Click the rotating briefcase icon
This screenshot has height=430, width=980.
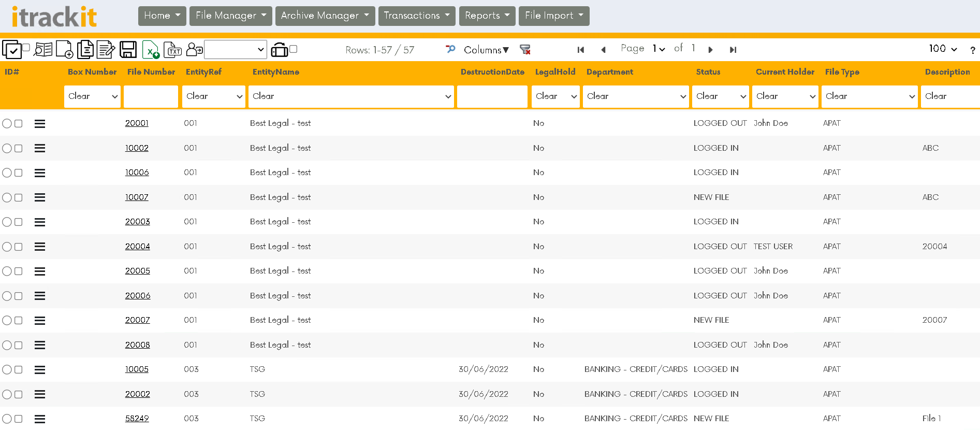[x=280, y=50]
